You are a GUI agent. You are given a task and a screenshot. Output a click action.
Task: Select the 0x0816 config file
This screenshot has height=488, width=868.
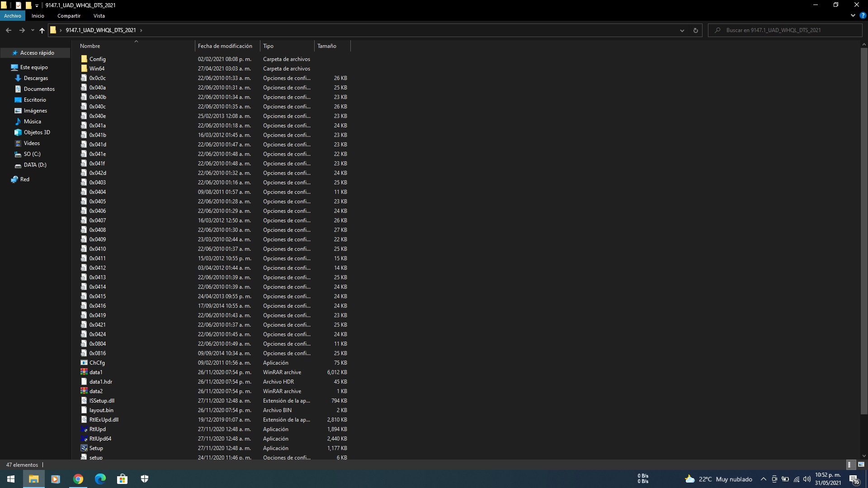point(214,353)
